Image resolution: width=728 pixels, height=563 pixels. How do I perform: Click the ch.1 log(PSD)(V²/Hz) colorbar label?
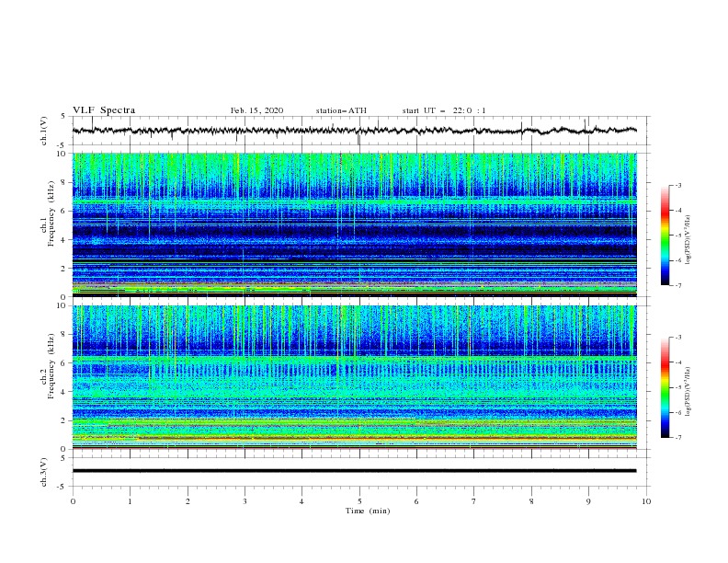click(688, 240)
